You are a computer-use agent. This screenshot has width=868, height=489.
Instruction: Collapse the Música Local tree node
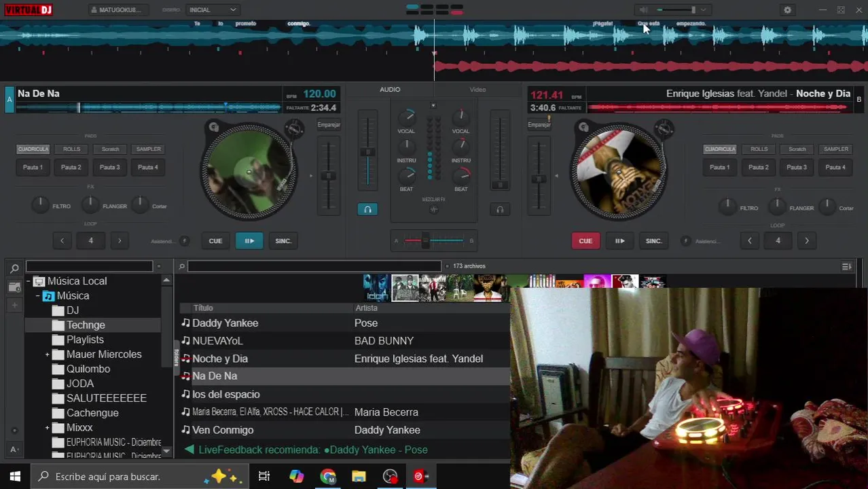29,281
